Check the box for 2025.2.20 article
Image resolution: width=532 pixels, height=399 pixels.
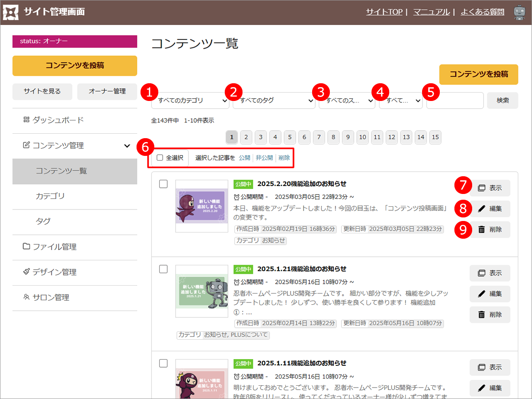tap(163, 184)
